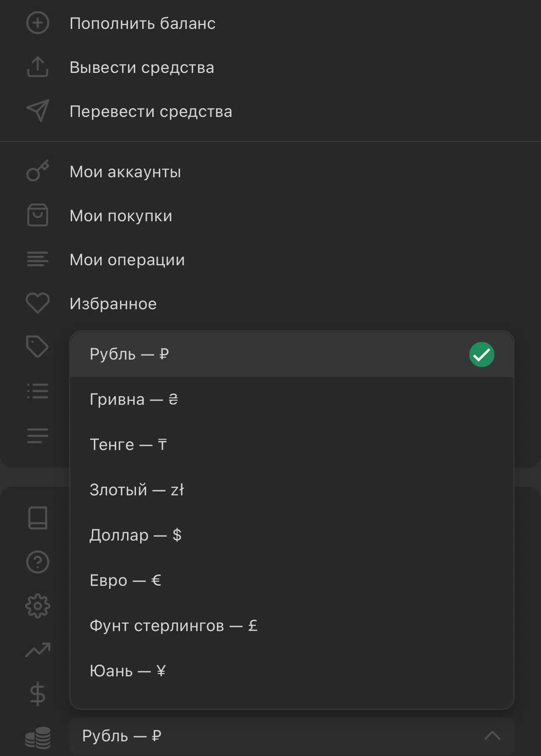The image size is (541, 756).
Task: Click the key icon for accounts
Action: [x=38, y=171]
